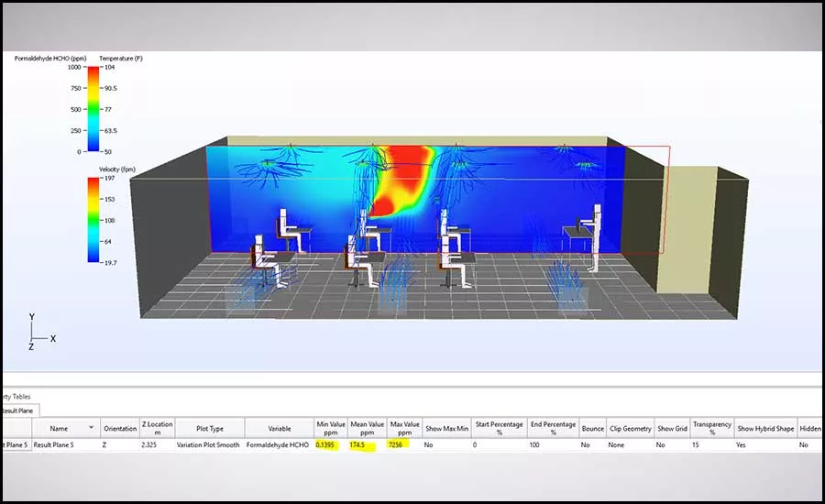Viewport: 825px width, 504px height.
Task: Click the Max Value ppm column header
Action: pos(404,428)
